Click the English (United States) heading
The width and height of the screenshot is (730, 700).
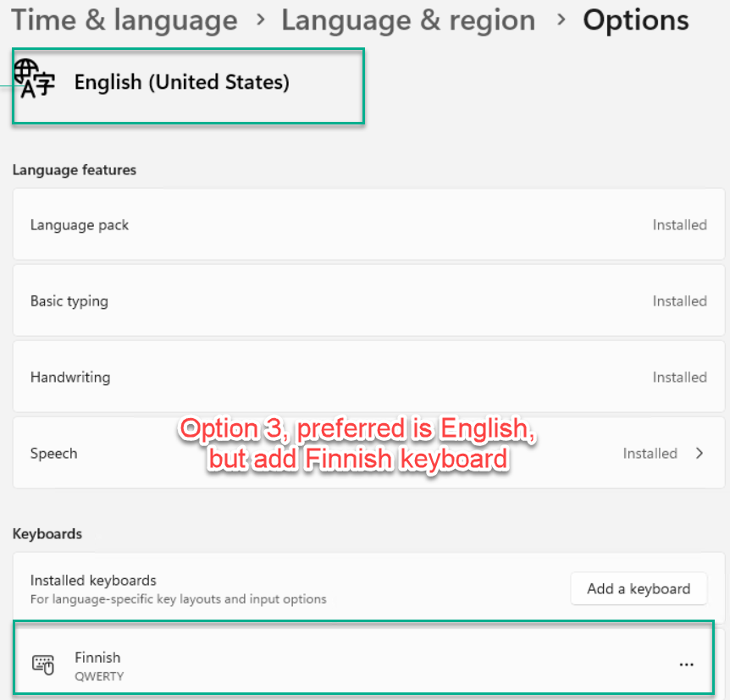point(182,82)
